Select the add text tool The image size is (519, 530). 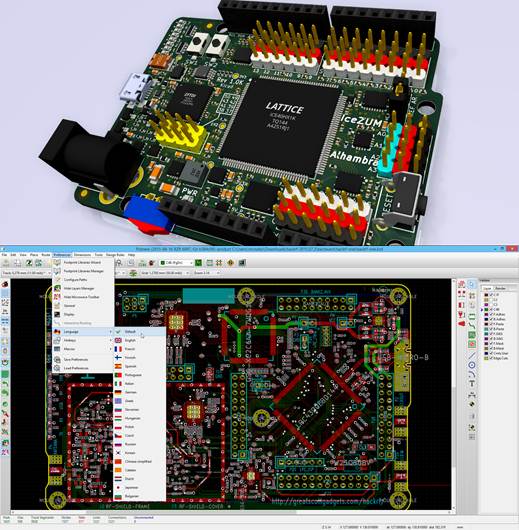472,384
